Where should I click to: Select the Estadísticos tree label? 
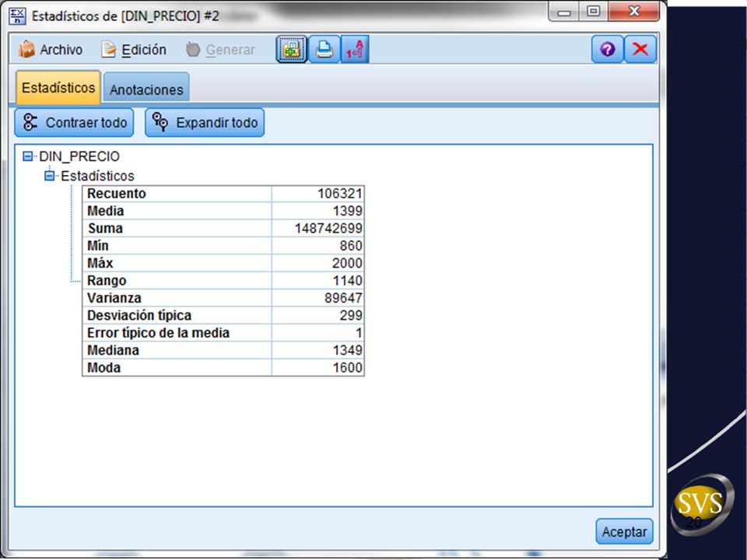point(98,176)
